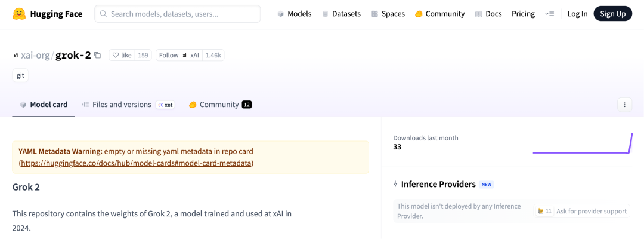Click the xet badge on Files tab
Image resolution: width=644 pixels, height=239 pixels.
pos(165,105)
